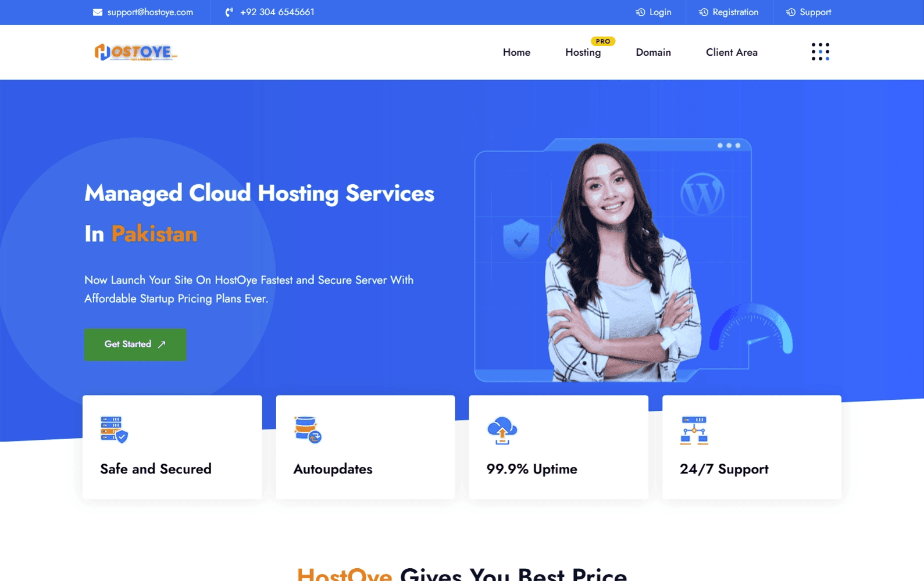Click the Safe and Secured server shield icon
This screenshot has width=924, height=581.
point(114,430)
